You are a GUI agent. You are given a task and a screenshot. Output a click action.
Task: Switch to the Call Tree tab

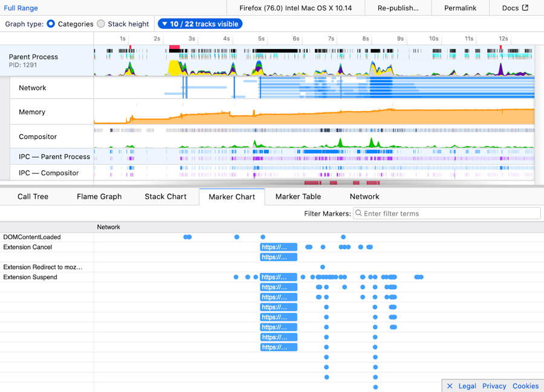click(33, 196)
